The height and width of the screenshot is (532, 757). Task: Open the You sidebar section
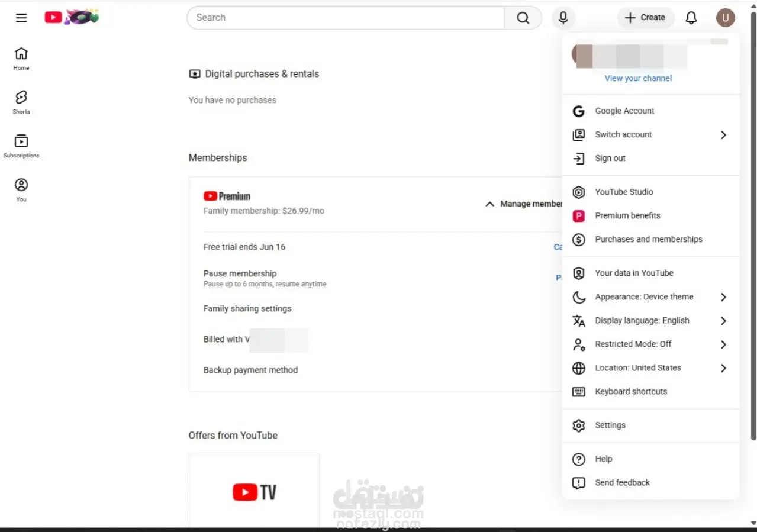[x=21, y=190]
